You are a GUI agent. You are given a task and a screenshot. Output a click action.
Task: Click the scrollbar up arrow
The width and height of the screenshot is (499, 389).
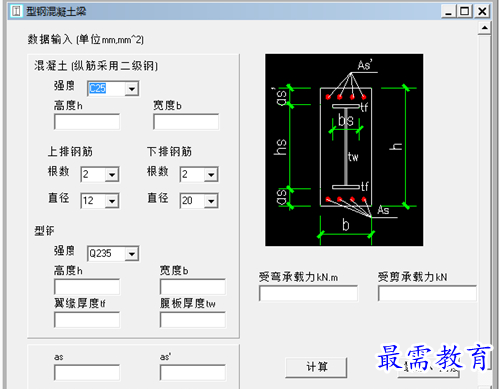tap(484, 28)
